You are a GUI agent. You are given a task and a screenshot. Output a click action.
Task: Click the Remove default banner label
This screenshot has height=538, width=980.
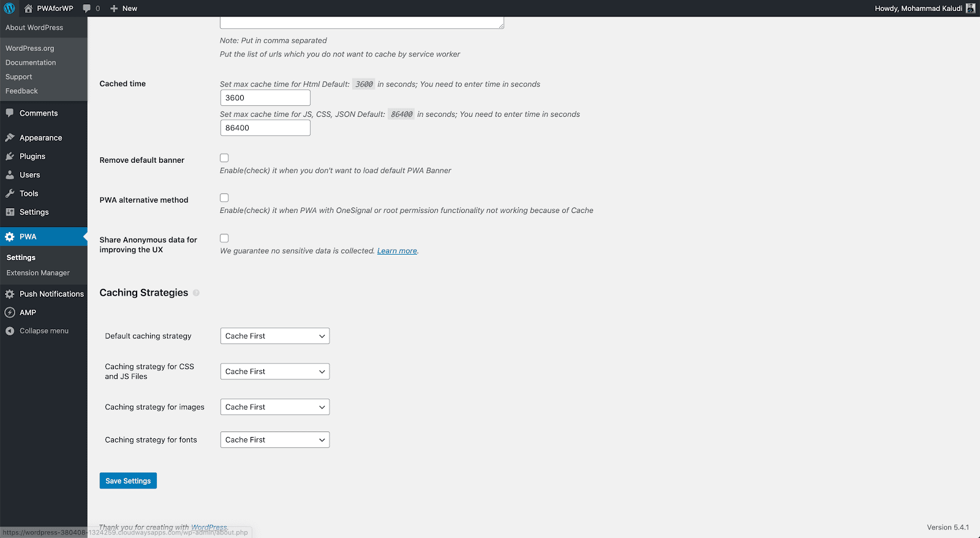coord(142,160)
